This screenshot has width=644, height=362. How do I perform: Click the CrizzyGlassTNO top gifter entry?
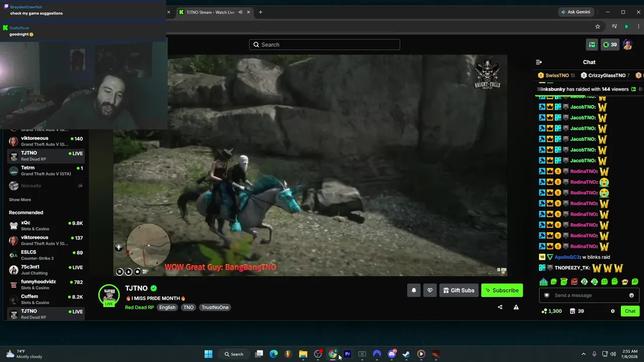605,75
